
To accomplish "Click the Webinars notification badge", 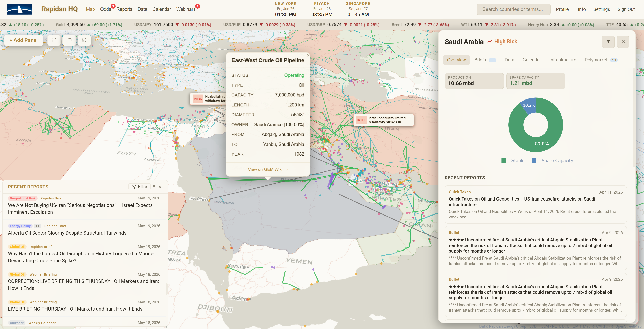I will pos(198,6).
